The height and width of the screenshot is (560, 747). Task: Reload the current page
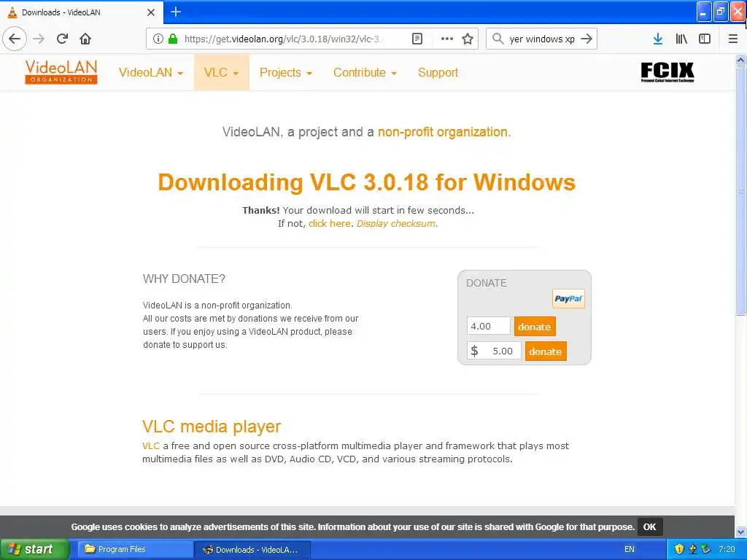pos(63,39)
